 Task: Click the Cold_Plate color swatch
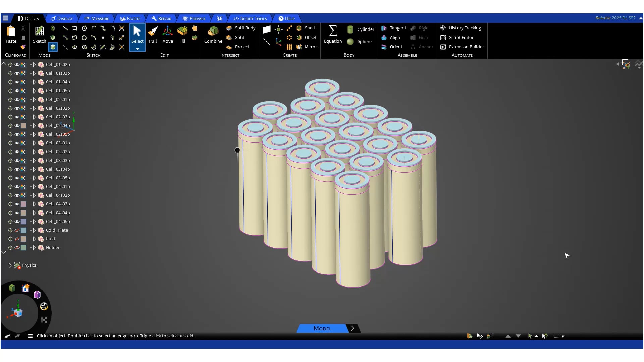click(x=23, y=230)
